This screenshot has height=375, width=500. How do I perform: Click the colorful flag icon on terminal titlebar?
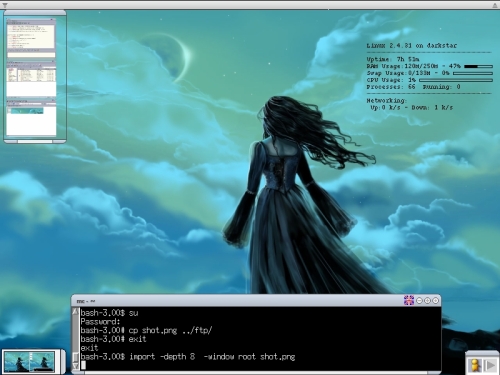click(409, 300)
